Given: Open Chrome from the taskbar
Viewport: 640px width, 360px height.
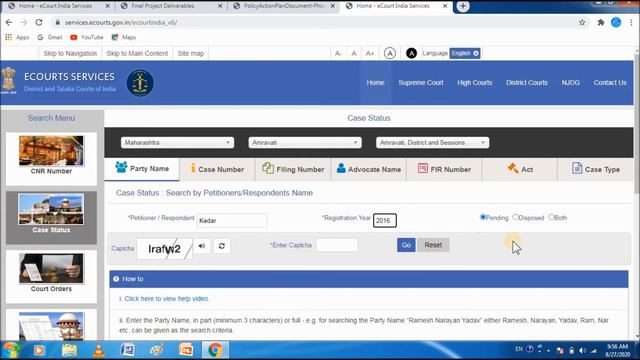Looking at the screenshot, I should [x=215, y=350].
